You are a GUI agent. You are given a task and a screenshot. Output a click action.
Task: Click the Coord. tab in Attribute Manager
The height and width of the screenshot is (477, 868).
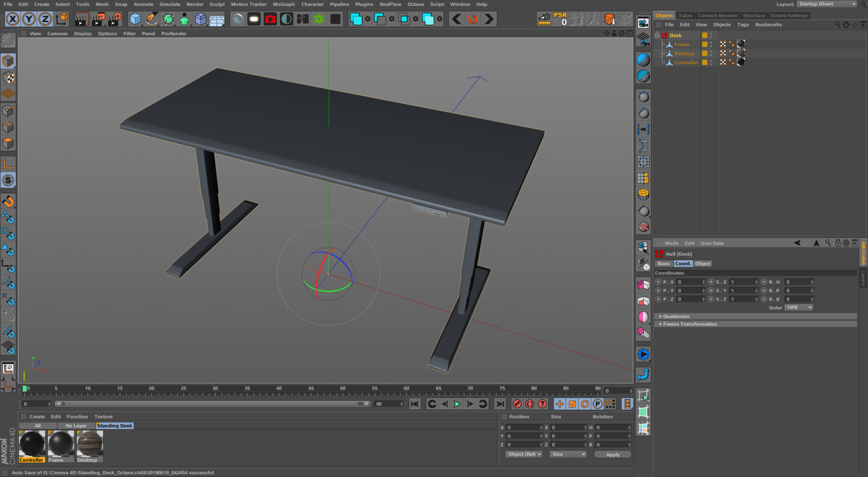tap(683, 264)
